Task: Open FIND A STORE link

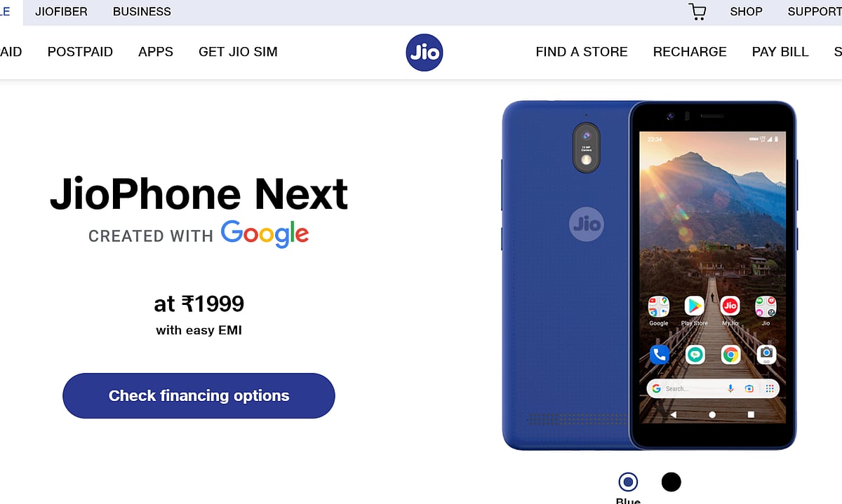Action: point(582,52)
